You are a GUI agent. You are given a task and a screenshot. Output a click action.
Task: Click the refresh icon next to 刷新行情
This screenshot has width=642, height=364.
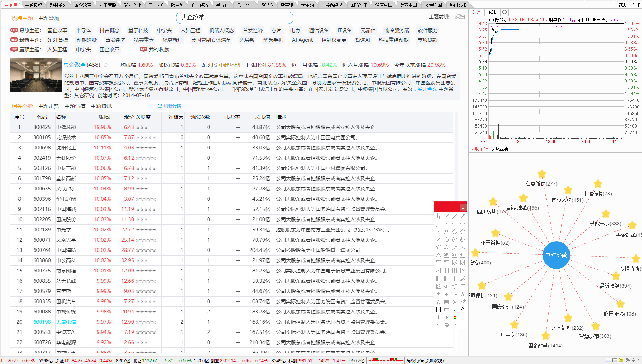point(160,106)
